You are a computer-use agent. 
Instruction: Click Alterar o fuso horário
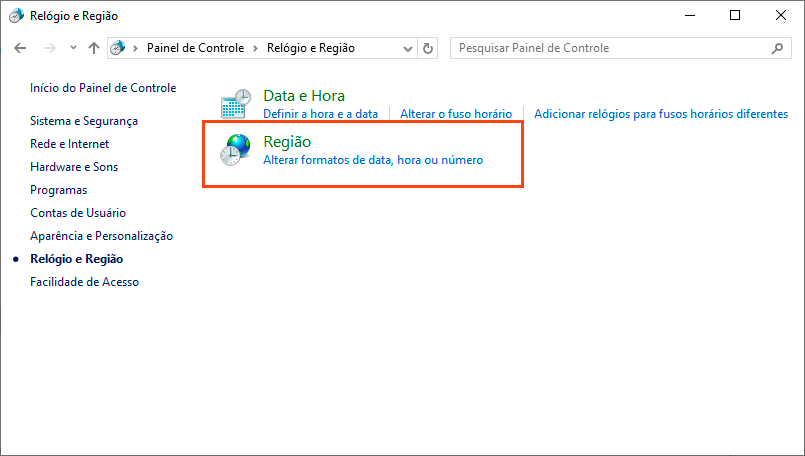[x=456, y=114]
